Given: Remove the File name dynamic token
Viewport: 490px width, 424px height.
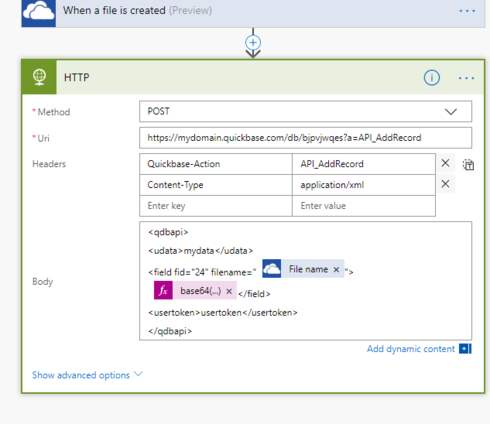Looking at the screenshot, I should [336, 269].
